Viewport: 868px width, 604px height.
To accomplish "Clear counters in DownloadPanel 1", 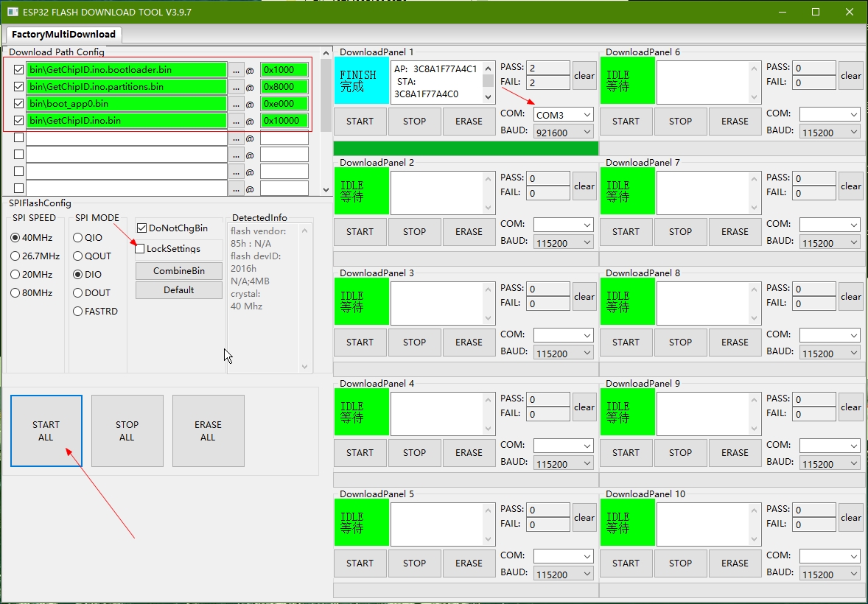I will 584,76.
